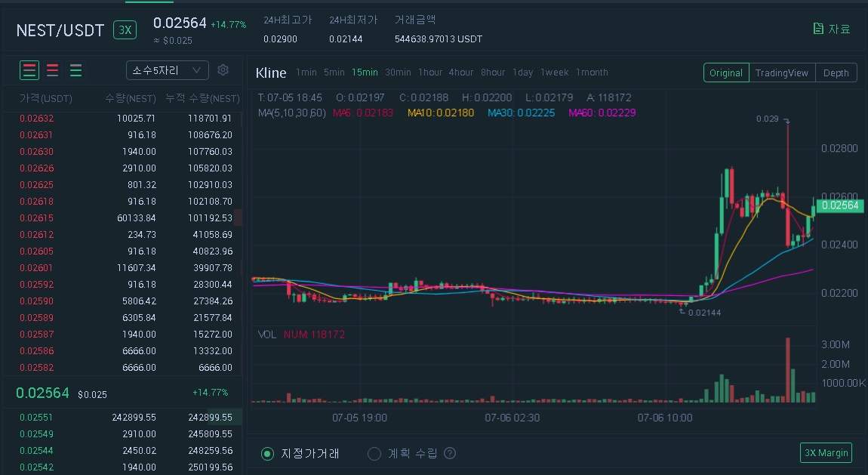Click buy order price 0.02551
868x475 pixels.
tap(36, 418)
